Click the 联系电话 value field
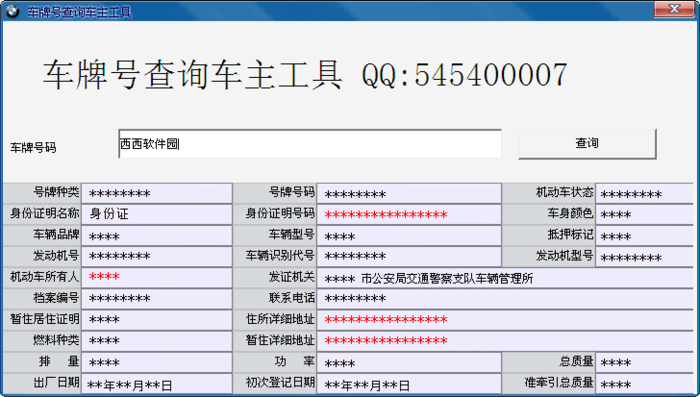This screenshot has width=700, height=397. click(505, 298)
